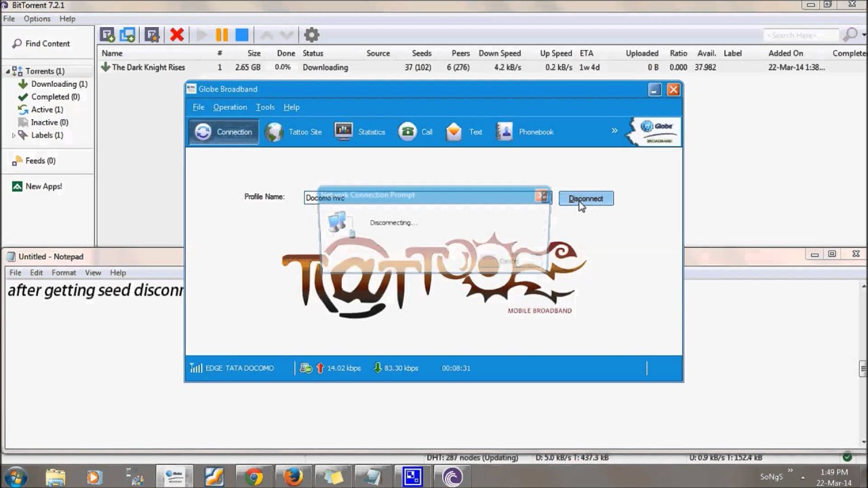
Task: Click the signal strength bars icon
Action: click(x=195, y=368)
